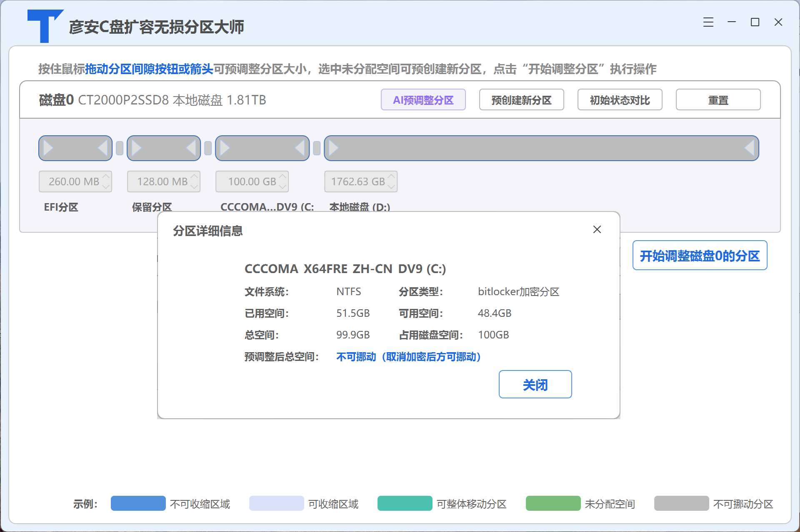This screenshot has height=532, width=800.
Task: Decrease the 100.00 GB size with down arrow
Action: (282, 186)
